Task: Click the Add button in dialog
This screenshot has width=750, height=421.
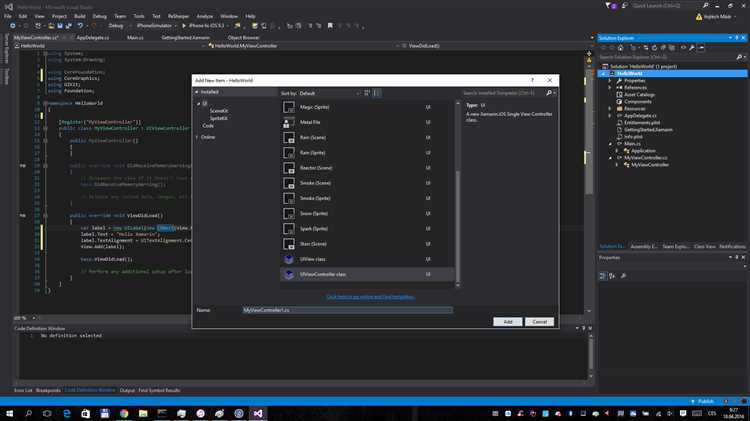Action: coord(508,321)
